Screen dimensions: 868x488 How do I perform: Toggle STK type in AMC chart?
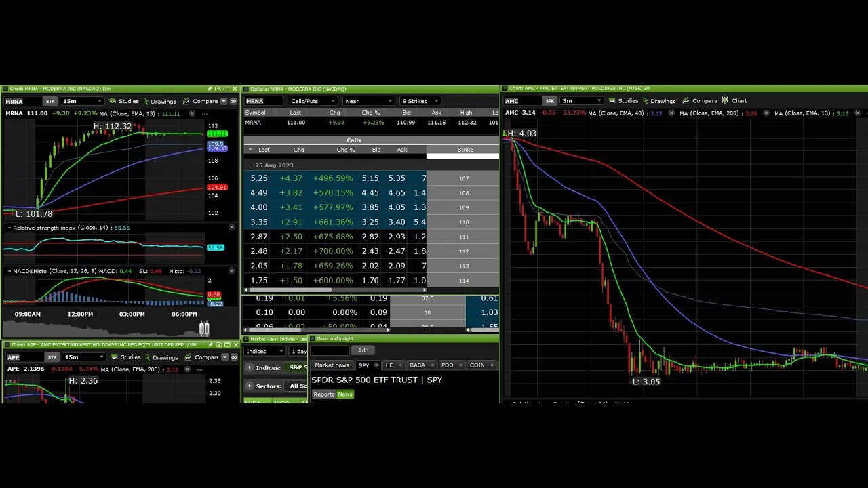(x=550, y=100)
